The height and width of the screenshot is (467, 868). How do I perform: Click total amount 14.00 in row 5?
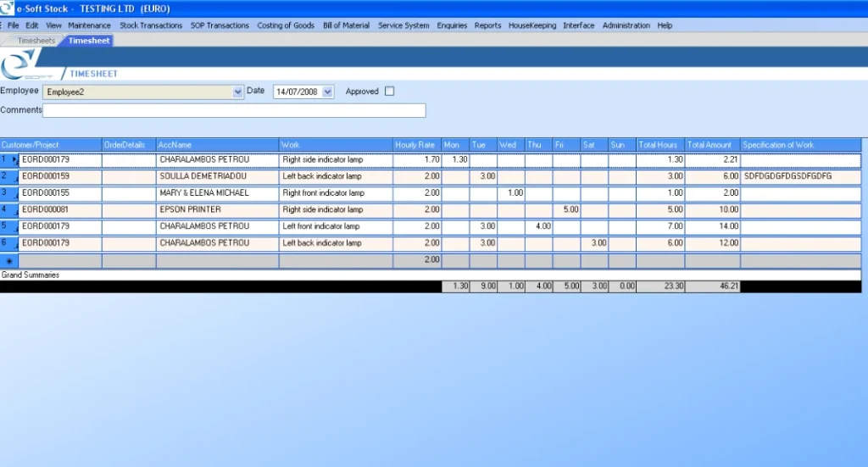(x=712, y=226)
